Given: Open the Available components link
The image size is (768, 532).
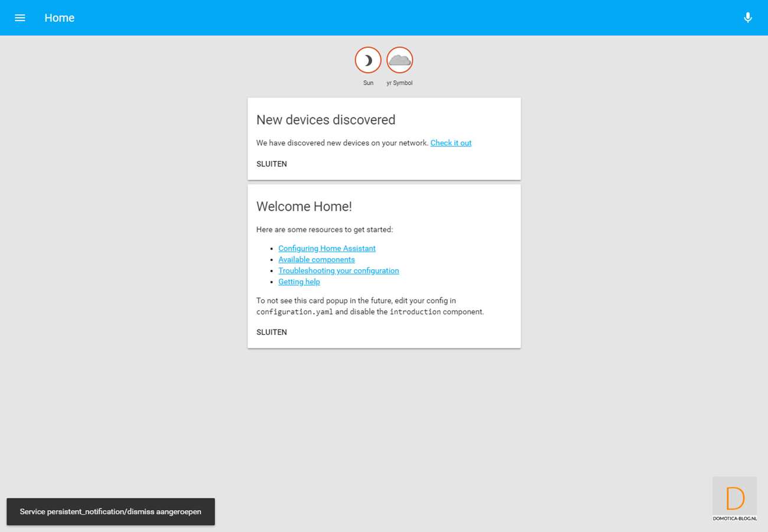Looking at the screenshot, I should point(317,260).
